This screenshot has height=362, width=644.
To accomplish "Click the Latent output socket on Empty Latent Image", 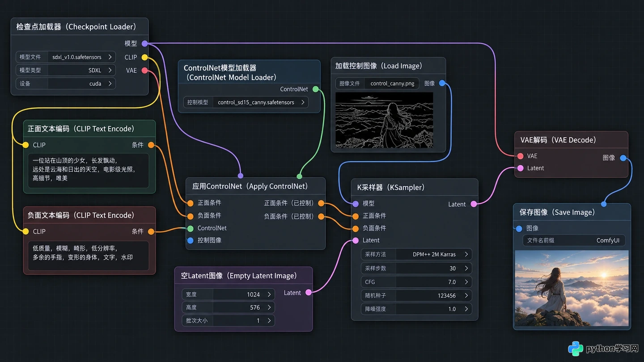I will [x=308, y=293].
